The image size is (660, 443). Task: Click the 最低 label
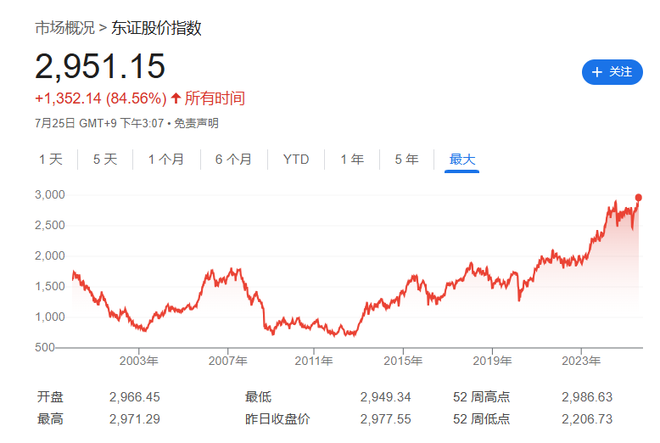coord(258,397)
